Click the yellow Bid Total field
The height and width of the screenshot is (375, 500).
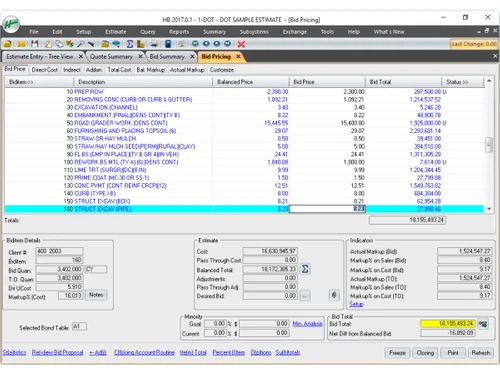[448, 324]
